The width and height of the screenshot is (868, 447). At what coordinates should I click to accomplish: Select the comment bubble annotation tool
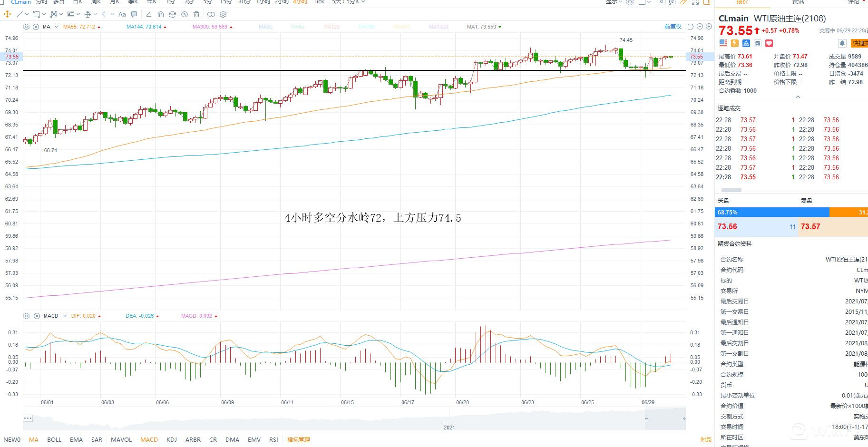(134, 14)
